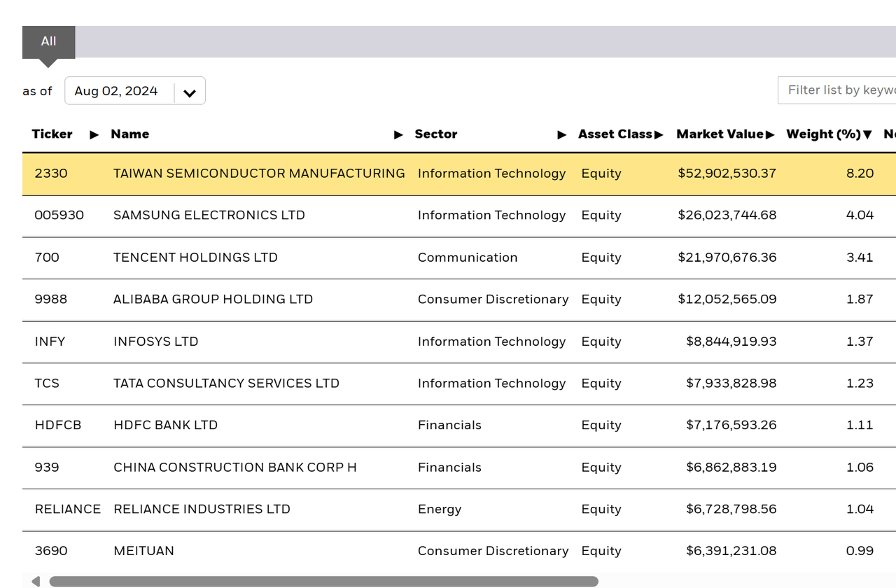Click HDFC Bank's Financials sector cell
The image size is (896, 588).
(x=449, y=425)
